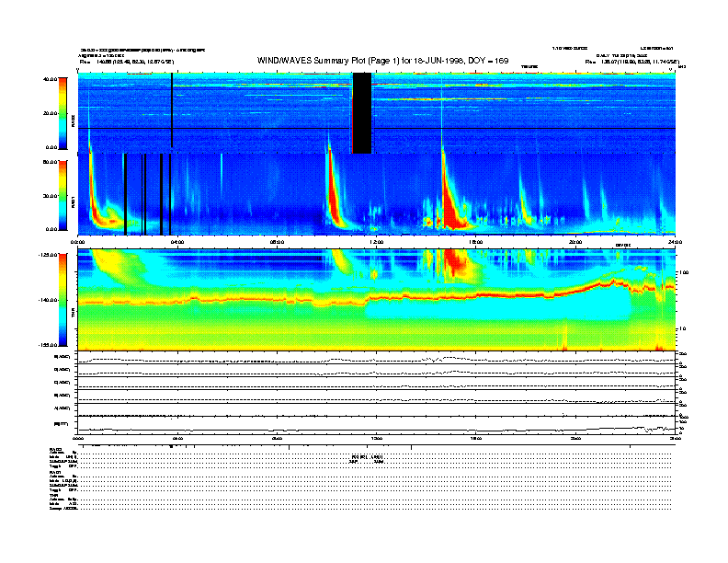The image size is (728, 563).
Task: Click the 12:00 tick label on the lowest time axis
Action: [x=377, y=438]
